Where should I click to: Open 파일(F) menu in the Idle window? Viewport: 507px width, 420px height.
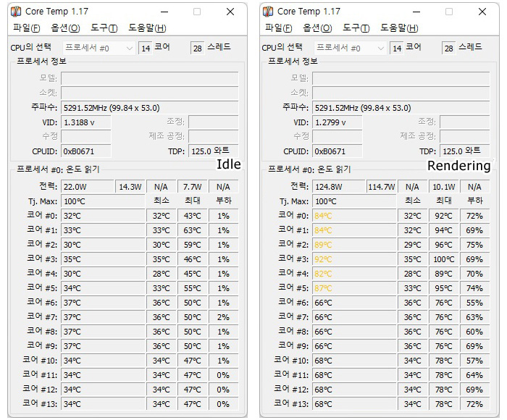click(x=27, y=28)
